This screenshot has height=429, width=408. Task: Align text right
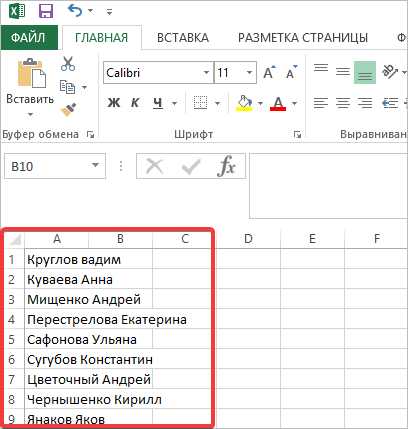(x=365, y=103)
